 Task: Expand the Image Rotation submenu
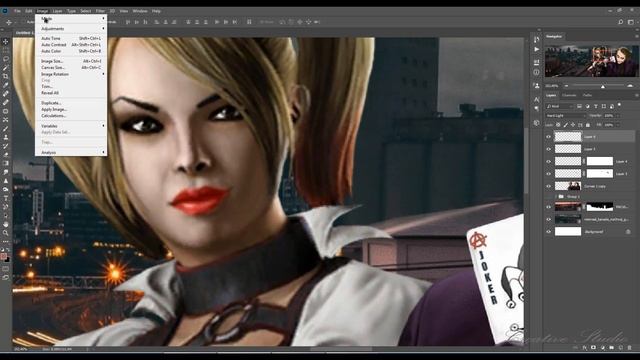coord(71,74)
